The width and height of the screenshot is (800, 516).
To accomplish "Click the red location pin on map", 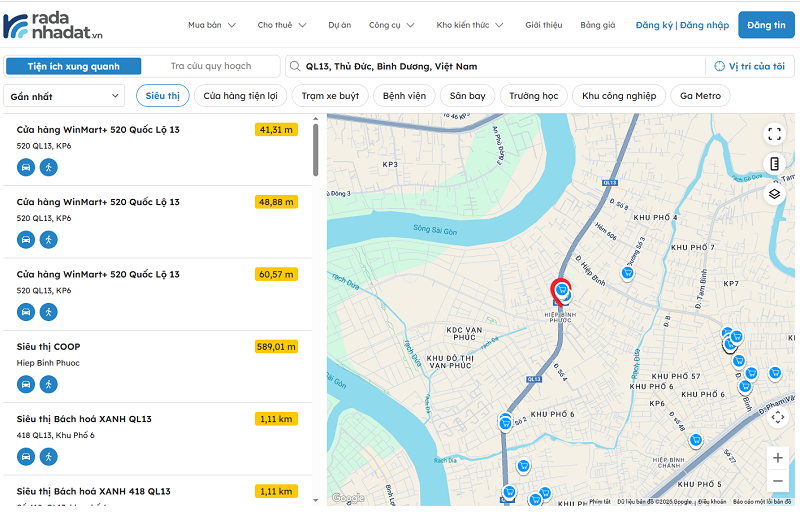I will (561, 290).
